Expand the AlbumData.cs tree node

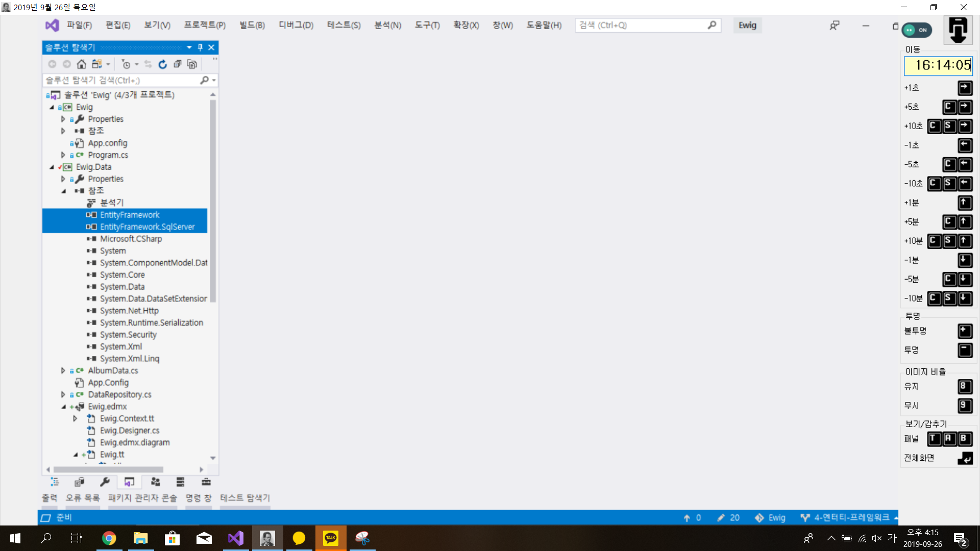point(63,371)
